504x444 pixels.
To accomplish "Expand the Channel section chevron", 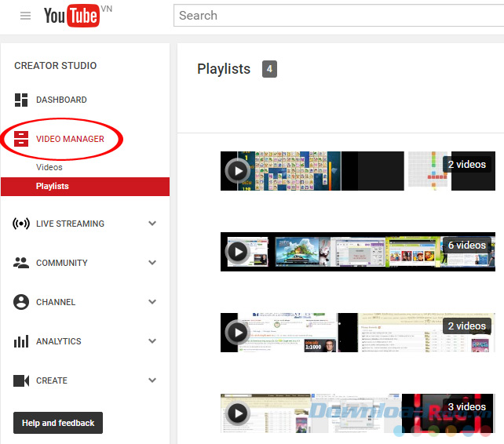I will [152, 302].
